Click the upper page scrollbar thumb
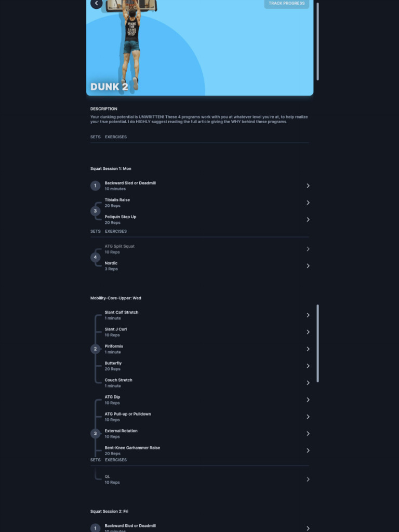The width and height of the screenshot is (399, 532). [317, 42]
